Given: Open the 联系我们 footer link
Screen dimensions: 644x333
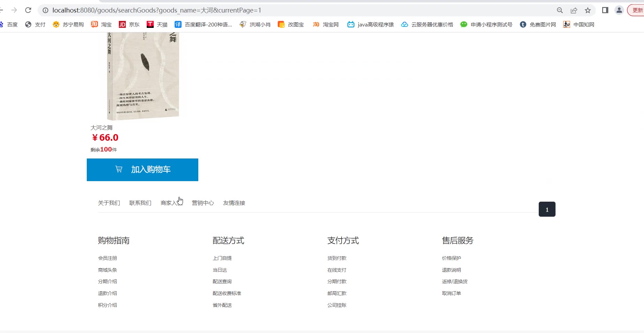Looking at the screenshot, I should click(140, 203).
